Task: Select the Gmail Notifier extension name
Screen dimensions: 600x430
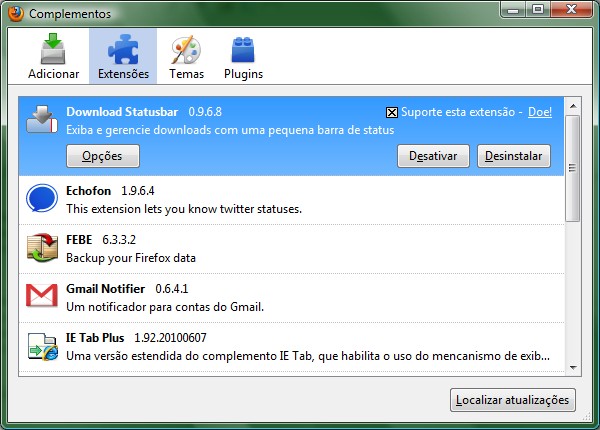Action: click(x=106, y=288)
